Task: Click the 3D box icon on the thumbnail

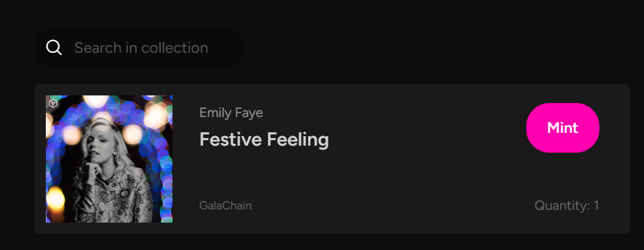Action: tap(53, 104)
